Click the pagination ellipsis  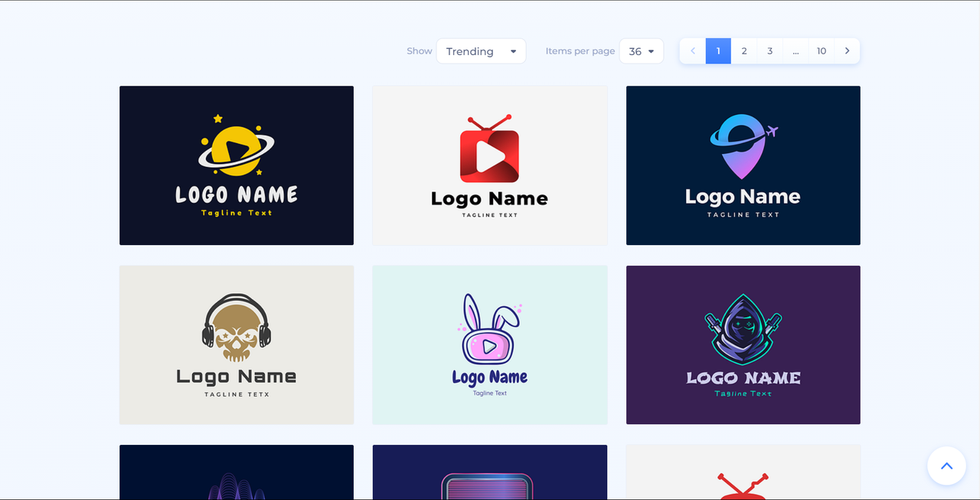(x=796, y=51)
